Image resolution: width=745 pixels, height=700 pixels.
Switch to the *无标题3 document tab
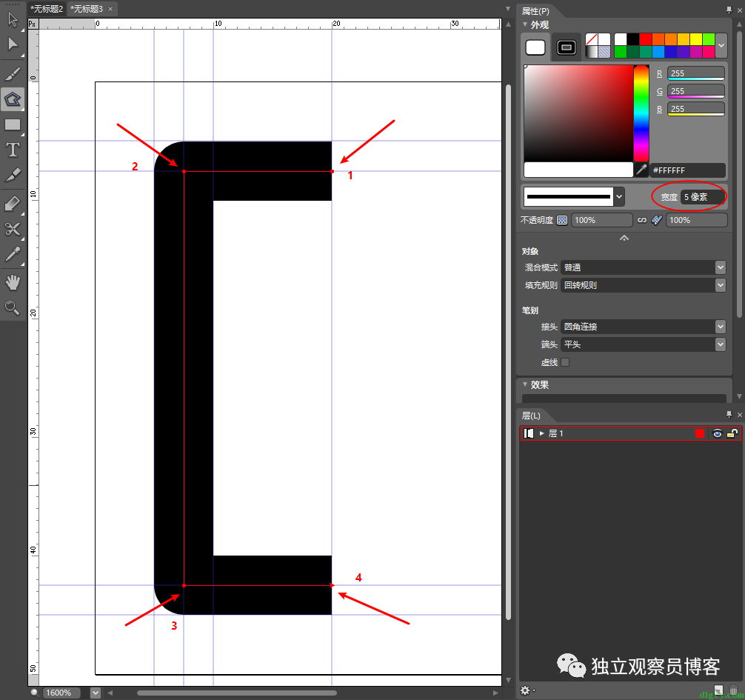click(x=87, y=9)
